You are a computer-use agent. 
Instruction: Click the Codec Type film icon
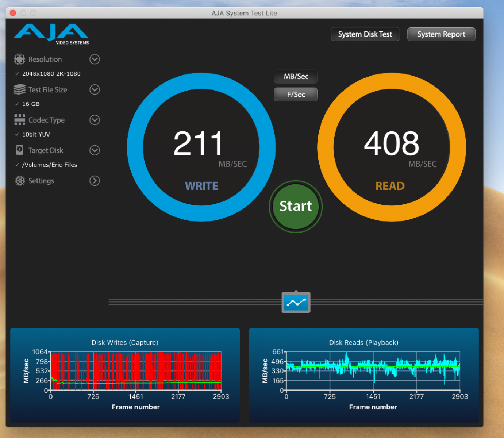click(x=20, y=120)
